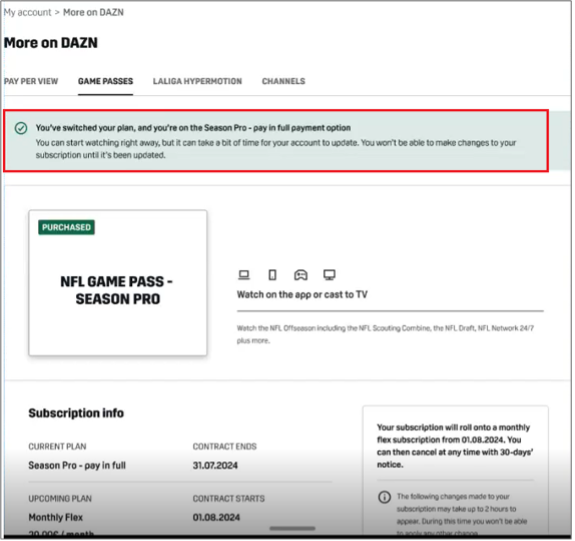The width and height of the screenshot is (575, 541).
Task: Select the NFL Game Pass Season Pro card
Action: pyautogui.click(x=118, y=283)
